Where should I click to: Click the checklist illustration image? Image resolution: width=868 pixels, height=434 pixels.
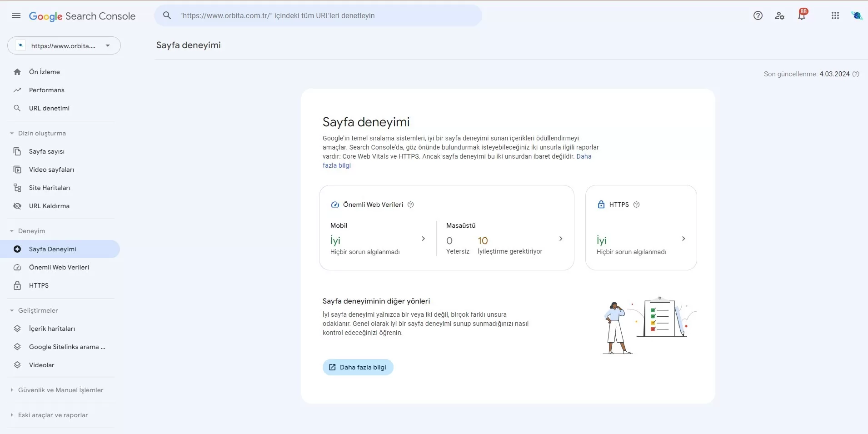(649, 325)
